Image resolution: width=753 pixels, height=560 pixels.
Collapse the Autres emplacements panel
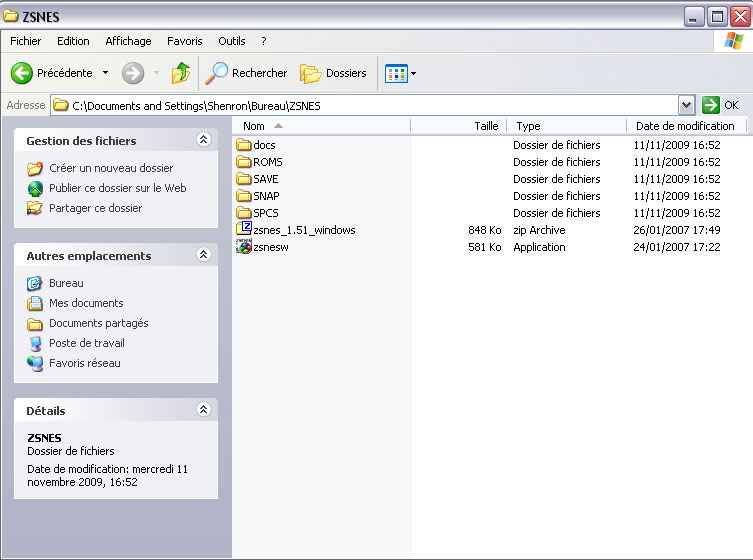(x=204, y=255)
